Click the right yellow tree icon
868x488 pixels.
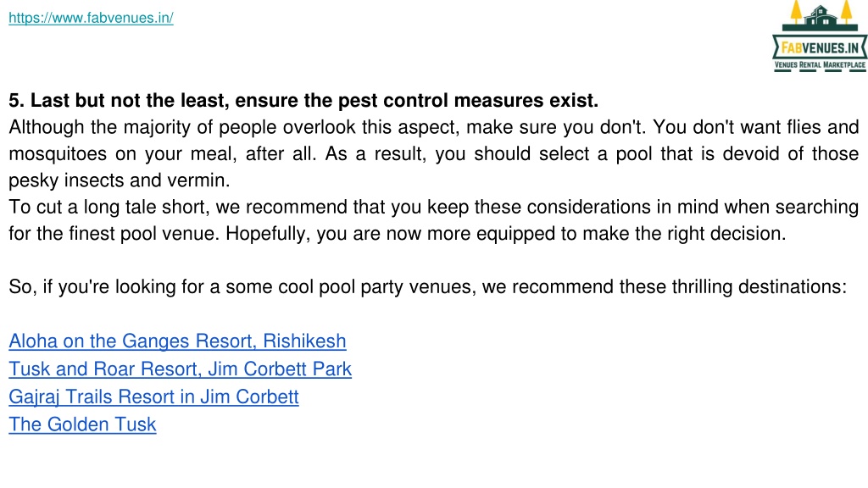[847, 13]
